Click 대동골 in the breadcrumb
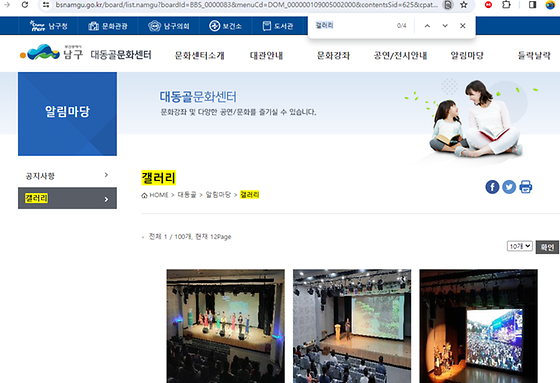Image resolution: width=560 pixels, height=383 pixels. coord(187,195)
